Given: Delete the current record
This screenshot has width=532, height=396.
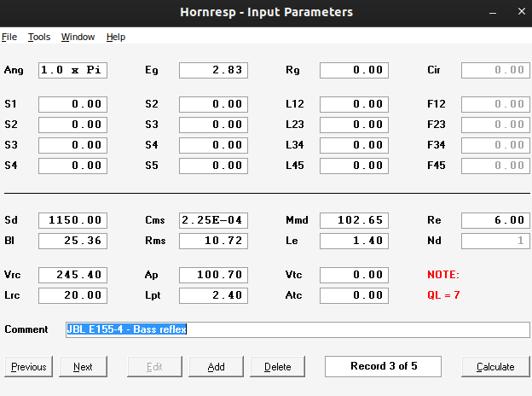Looking at the screenshot, I should tap(278, 366).
